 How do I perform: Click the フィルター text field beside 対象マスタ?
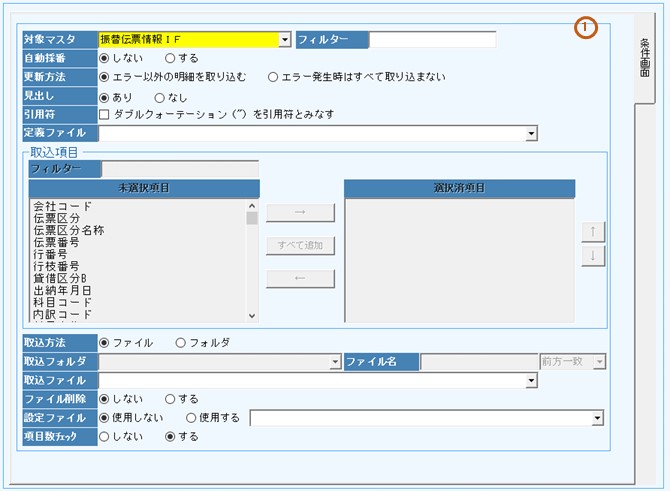pos(432,40)
